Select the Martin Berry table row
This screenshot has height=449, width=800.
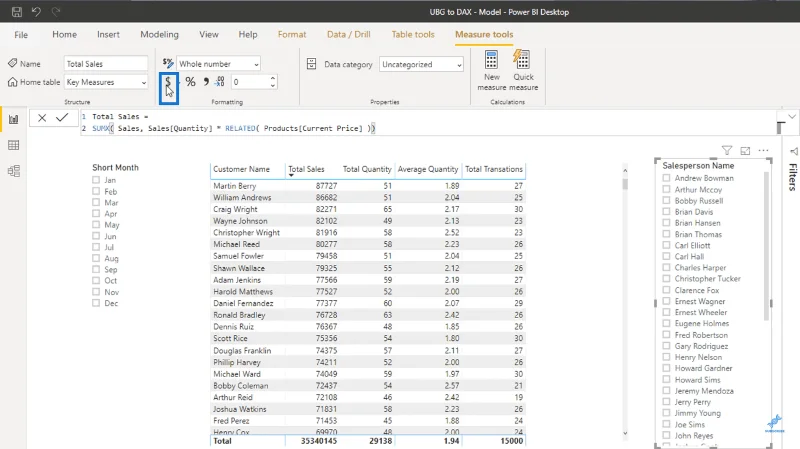368,186
